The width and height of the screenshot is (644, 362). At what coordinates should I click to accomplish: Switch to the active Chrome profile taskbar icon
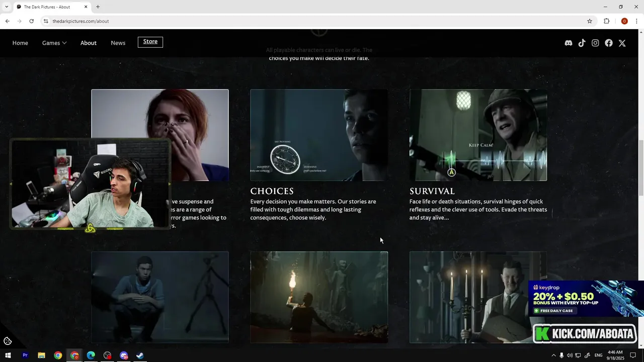[x=74, y=355]
